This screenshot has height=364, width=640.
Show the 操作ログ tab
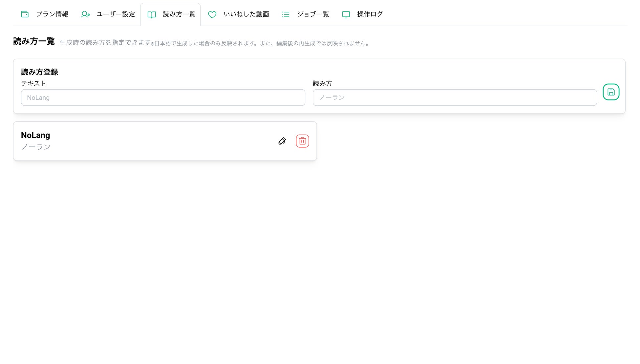pos(370,14)
